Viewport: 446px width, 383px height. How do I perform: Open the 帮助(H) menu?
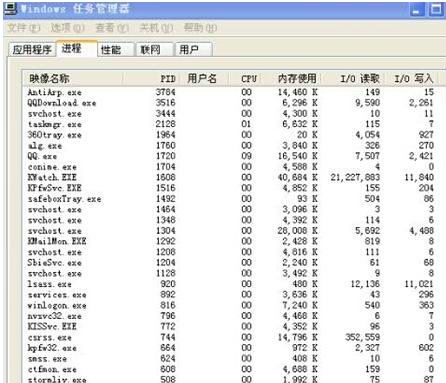pyautogui.click(x=200, y=28)
